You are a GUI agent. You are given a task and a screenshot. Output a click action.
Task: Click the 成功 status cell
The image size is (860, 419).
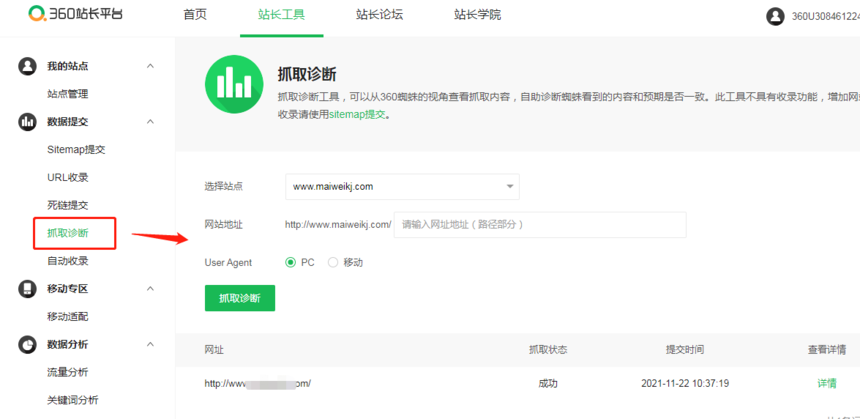(548, 383)
